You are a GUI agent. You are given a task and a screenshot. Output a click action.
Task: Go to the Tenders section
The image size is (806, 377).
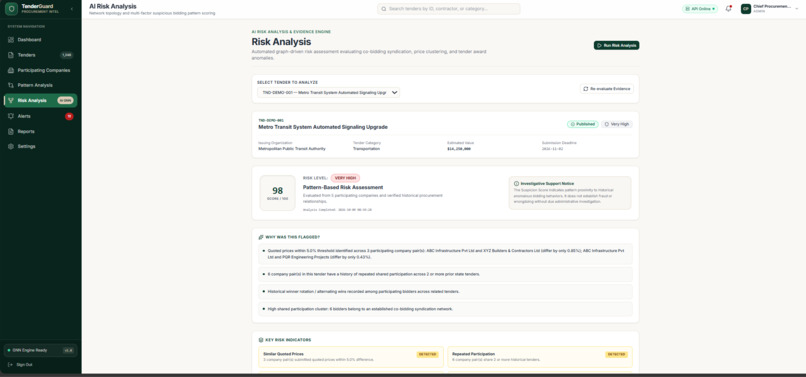[x=40, y=55]
